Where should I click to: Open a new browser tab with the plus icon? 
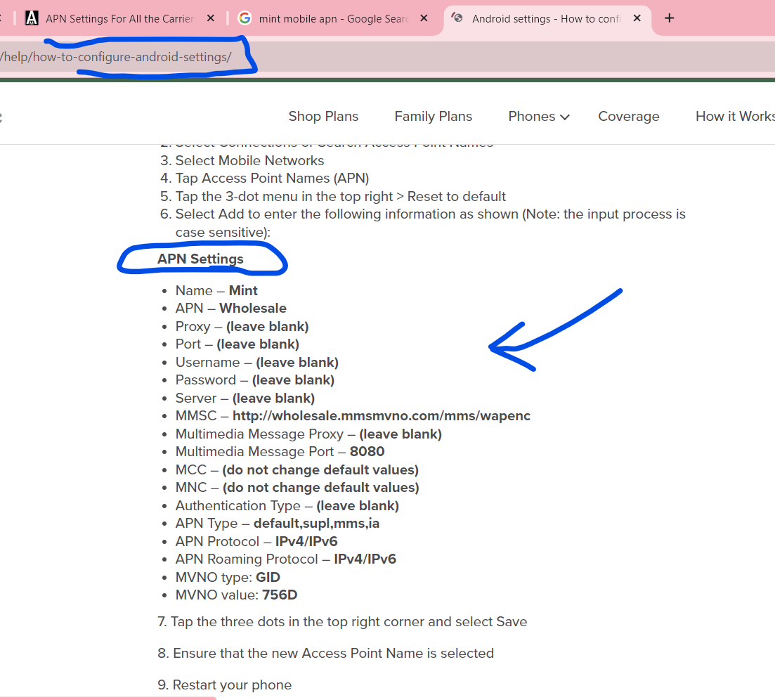(669, 18)
